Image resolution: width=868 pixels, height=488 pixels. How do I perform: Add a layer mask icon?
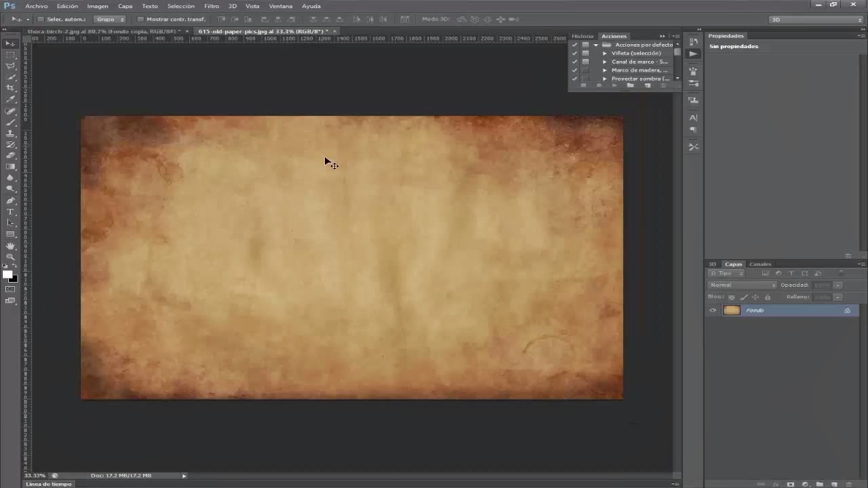click(x=791, y=485)
